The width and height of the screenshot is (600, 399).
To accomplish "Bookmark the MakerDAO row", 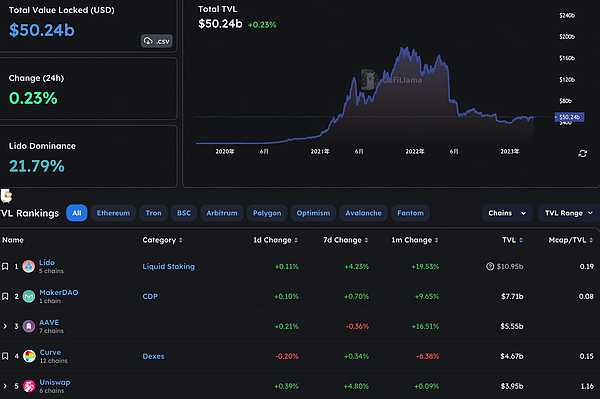I will 5,296.
